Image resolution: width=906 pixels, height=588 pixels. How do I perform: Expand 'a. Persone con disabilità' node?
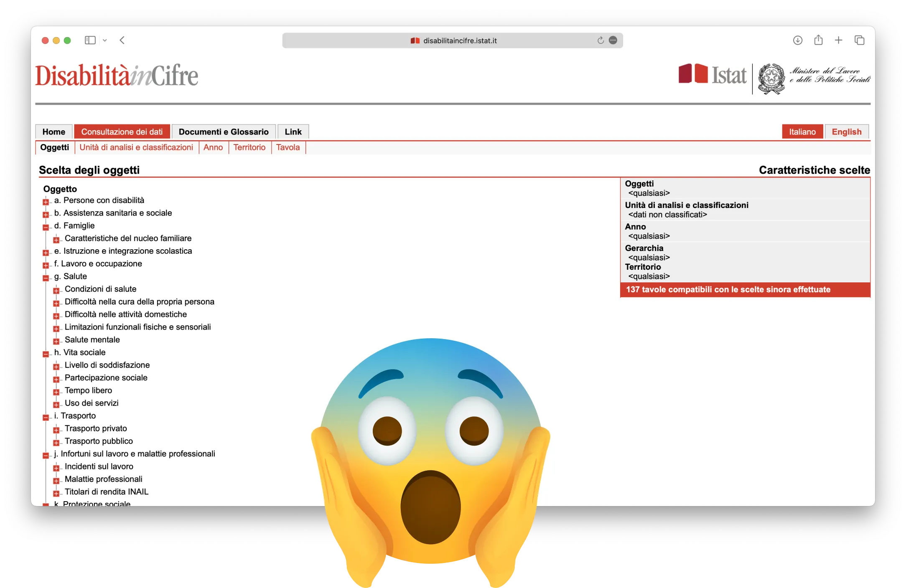tap(46, 202)
